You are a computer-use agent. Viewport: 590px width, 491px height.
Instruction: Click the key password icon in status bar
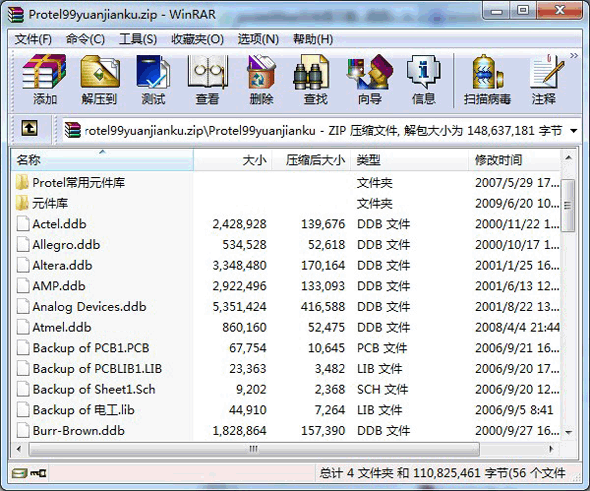tap(38, 473)
